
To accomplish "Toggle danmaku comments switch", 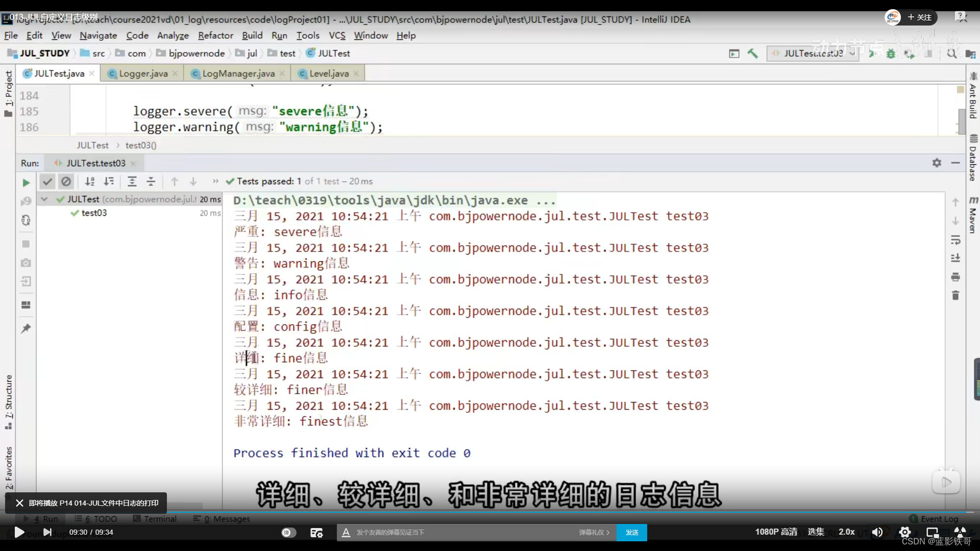I will coord(288,533).
